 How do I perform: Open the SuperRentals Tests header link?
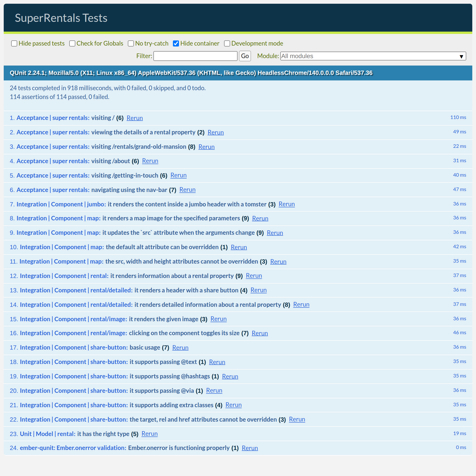point(61,18)
